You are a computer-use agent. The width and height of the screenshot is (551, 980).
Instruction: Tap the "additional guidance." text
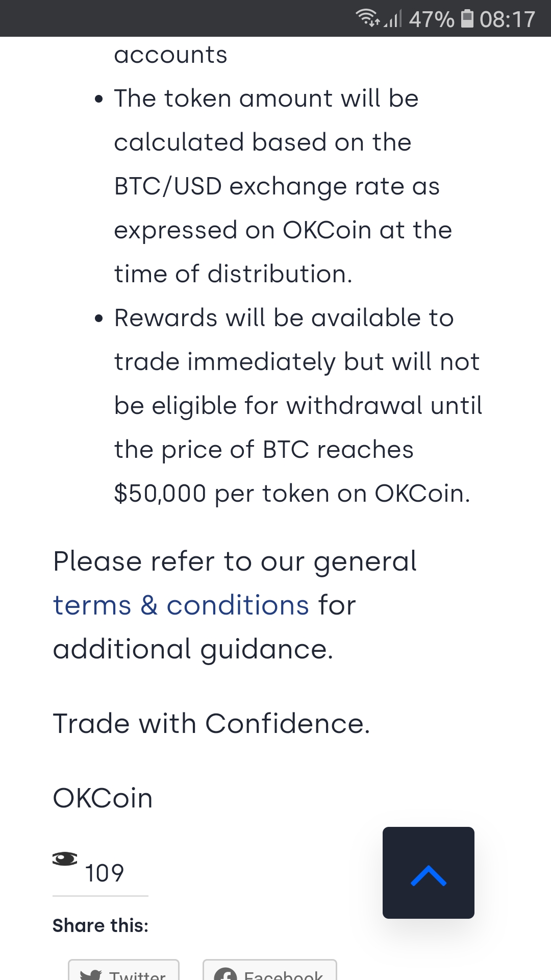point(193,649)
